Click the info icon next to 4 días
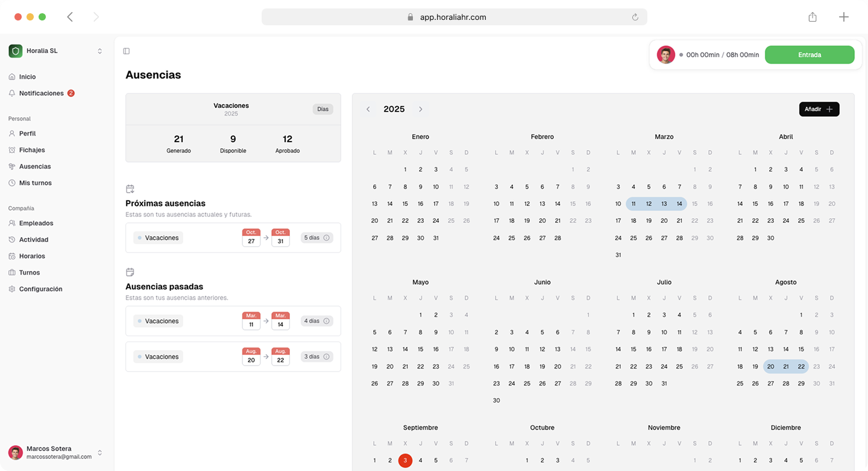The height and width of the screenshot is (471, 868). (x=327, y=321)
